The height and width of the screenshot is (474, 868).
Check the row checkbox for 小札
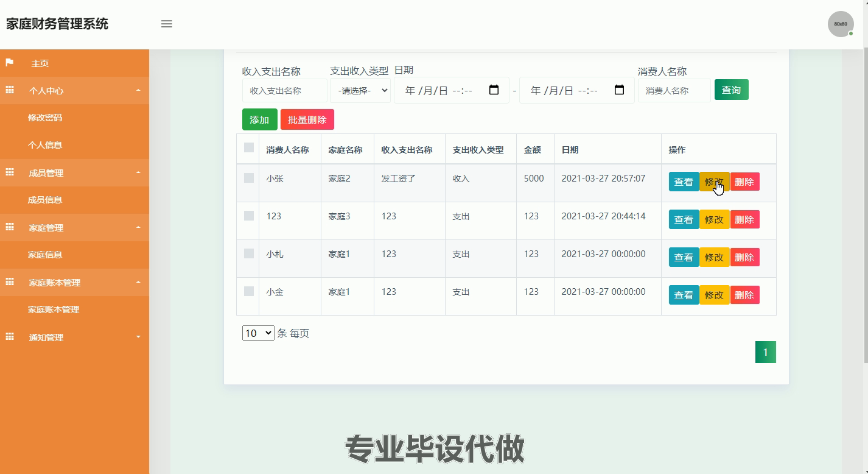249,253
